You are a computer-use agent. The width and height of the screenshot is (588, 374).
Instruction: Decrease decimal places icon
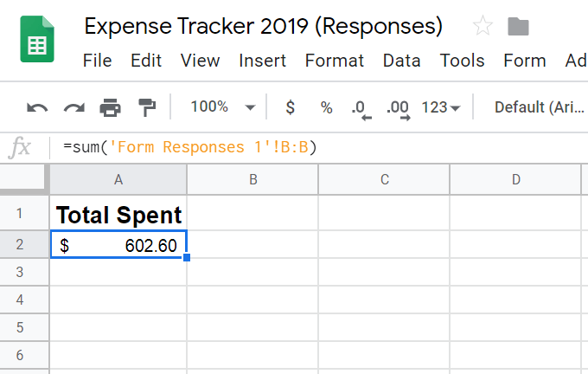(x=361, y=108)
